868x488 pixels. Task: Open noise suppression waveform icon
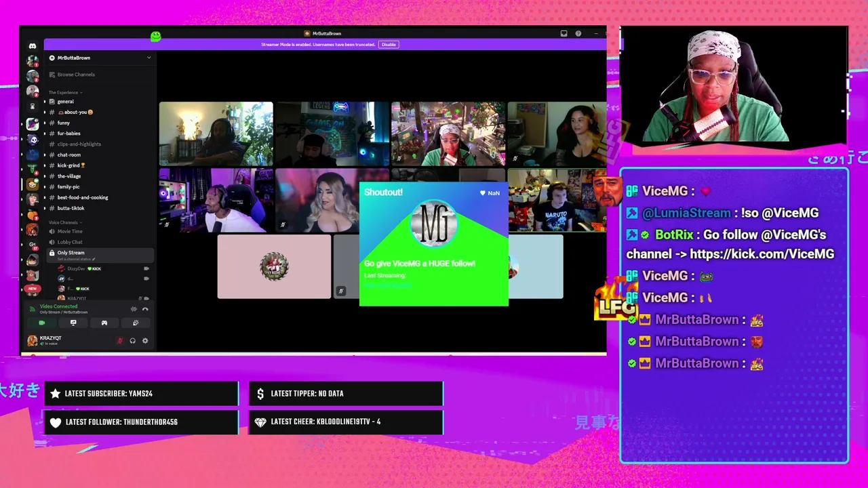point(134,309)
